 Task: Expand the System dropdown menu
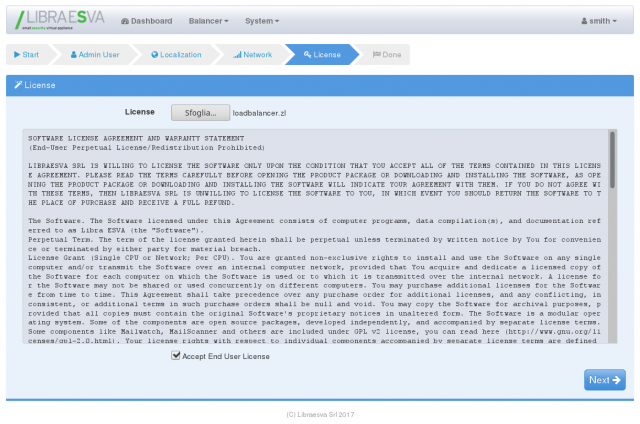pyautogui.click(x=262, y=21)
